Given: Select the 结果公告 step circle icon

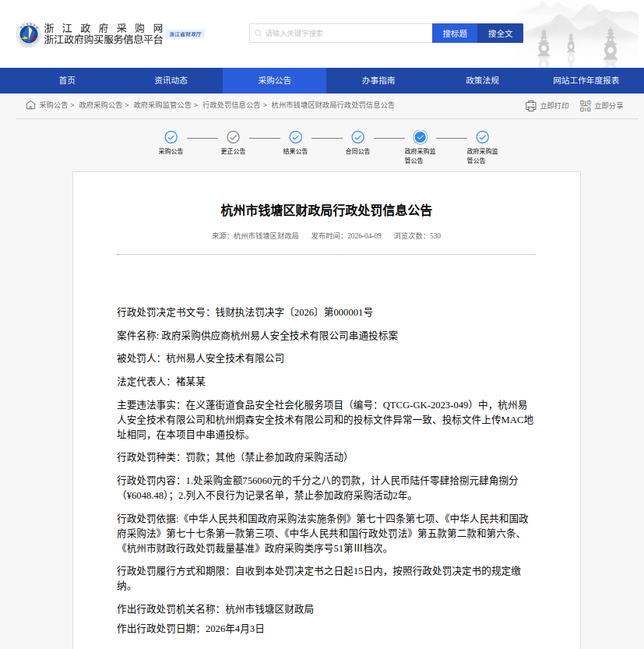Looking at the screenshot, I should [x=295, y=137].
